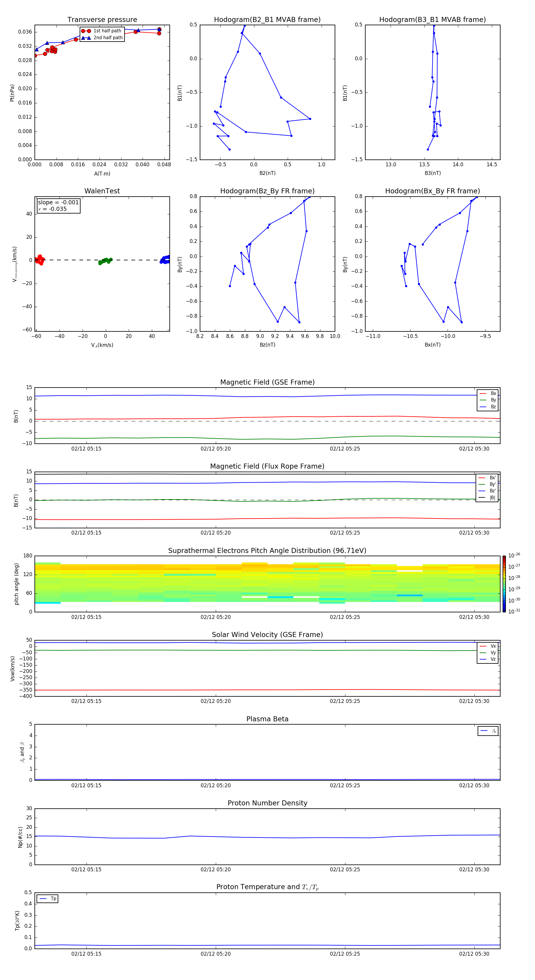Click the "r = -0.035" annotation
Viewport: 535px width, 980px height.
pyautogui.click(x=53, y=209)
